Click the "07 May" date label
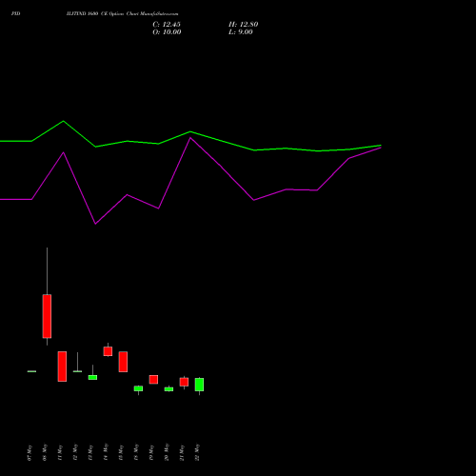 30,453
